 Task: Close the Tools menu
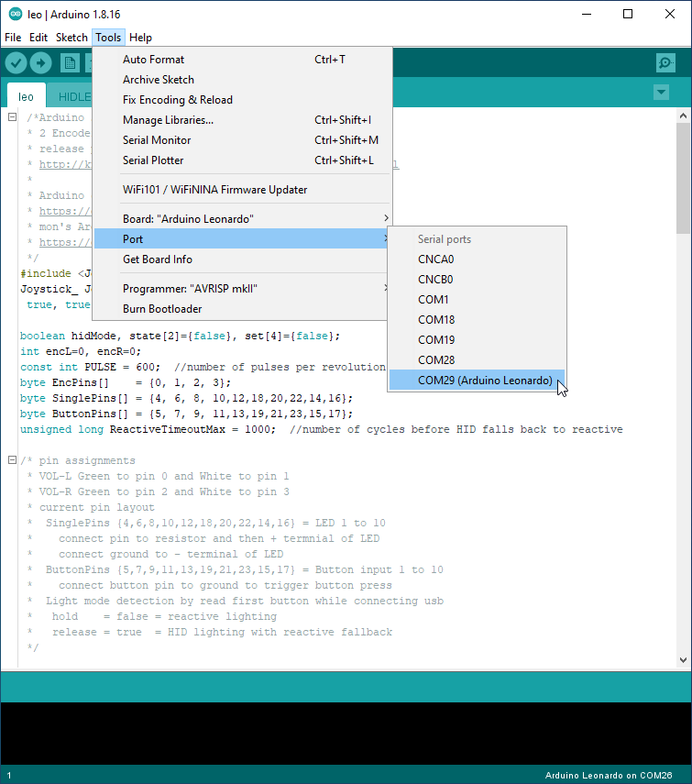click(x=108, y=38)
